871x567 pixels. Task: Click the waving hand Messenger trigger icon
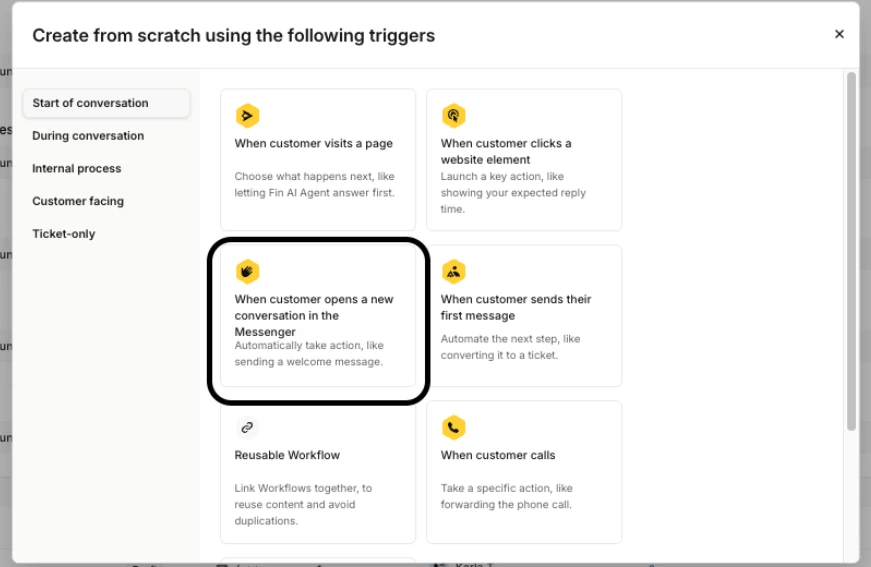click(x=247, y=272)
